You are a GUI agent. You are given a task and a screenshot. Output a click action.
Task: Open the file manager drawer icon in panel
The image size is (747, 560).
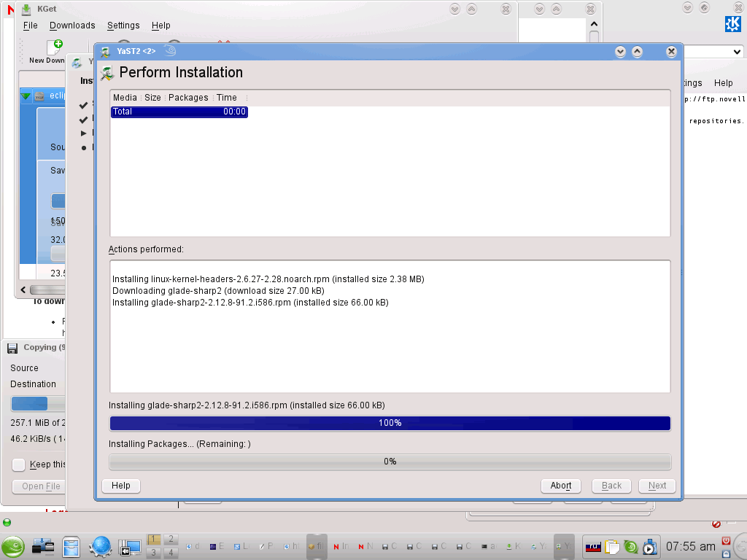coord(71,546)
